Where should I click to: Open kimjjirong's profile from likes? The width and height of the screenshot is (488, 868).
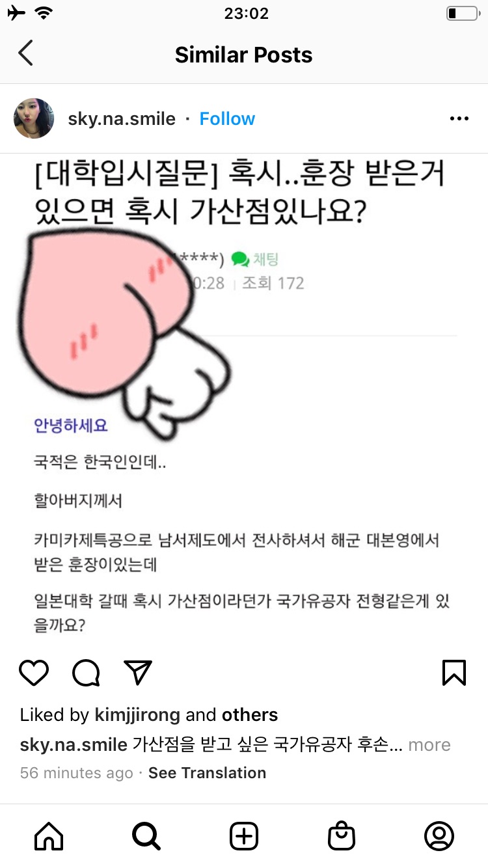[x=137, y=715]
